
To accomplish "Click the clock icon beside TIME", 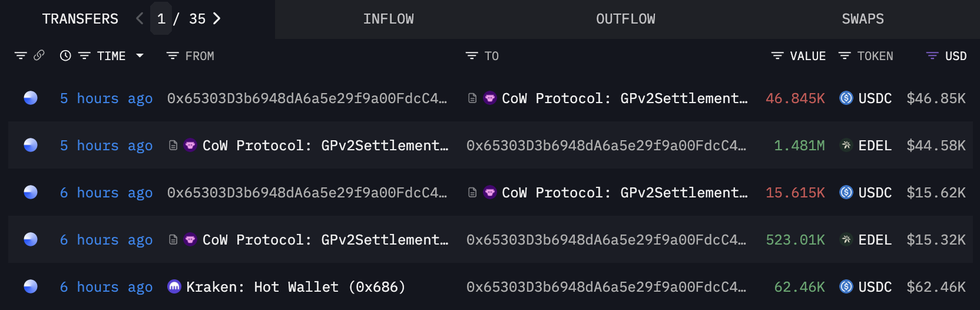I will [65, 55].
